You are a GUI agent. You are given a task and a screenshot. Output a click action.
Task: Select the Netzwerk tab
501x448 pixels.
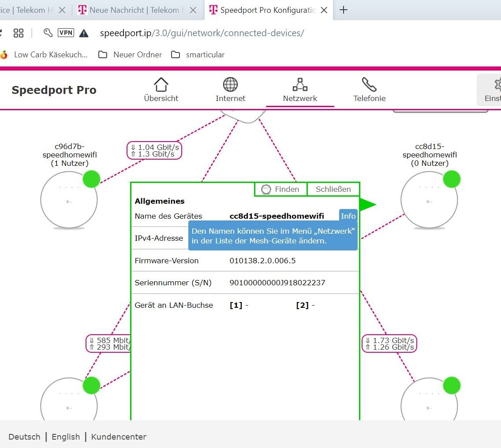click(x=300, y=90)
